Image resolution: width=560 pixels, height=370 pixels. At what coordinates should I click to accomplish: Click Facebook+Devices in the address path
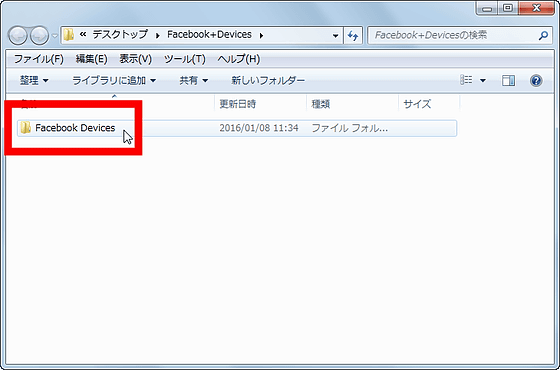click(209, 35)
